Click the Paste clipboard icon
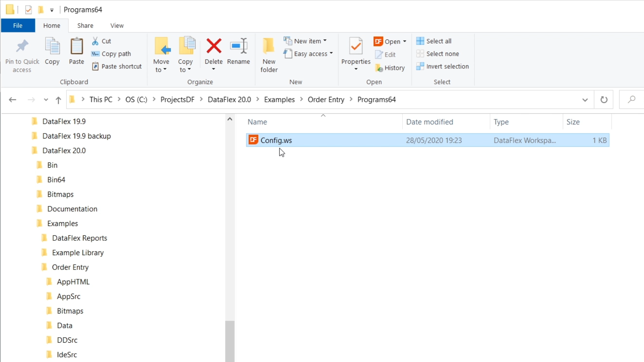 coord(76,47)
